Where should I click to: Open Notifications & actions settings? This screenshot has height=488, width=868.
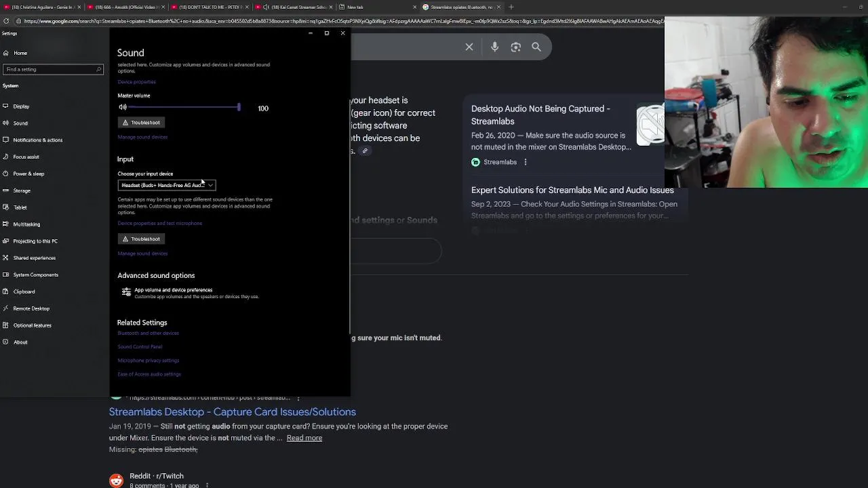click(x=37, y=140)
